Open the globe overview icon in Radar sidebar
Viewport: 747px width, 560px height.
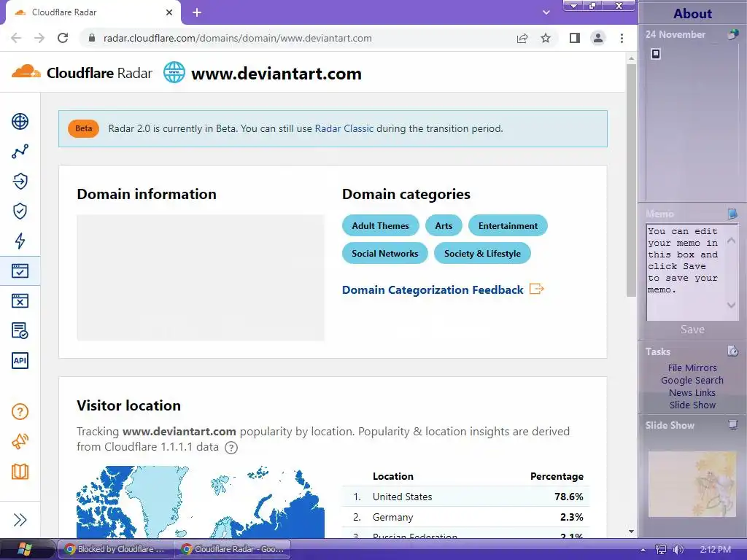[x=20, y=122]
